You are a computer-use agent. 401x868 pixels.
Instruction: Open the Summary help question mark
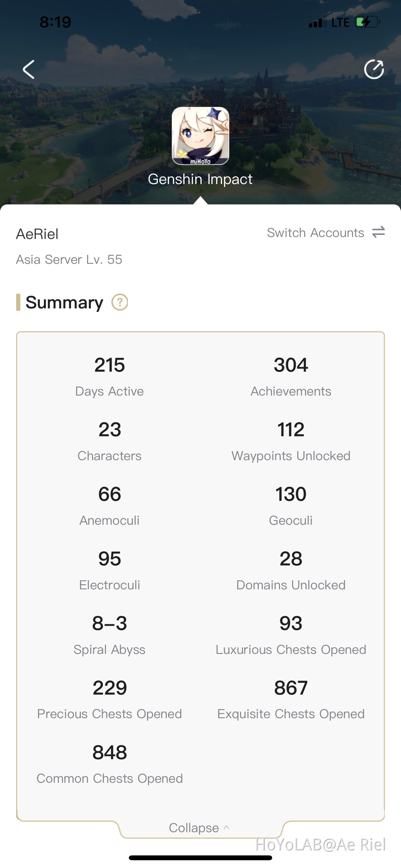(120, 302)
